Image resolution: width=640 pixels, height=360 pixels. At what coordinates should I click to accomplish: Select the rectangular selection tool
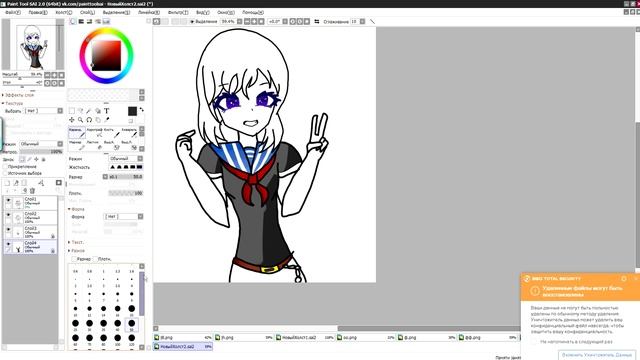point(72,111)
